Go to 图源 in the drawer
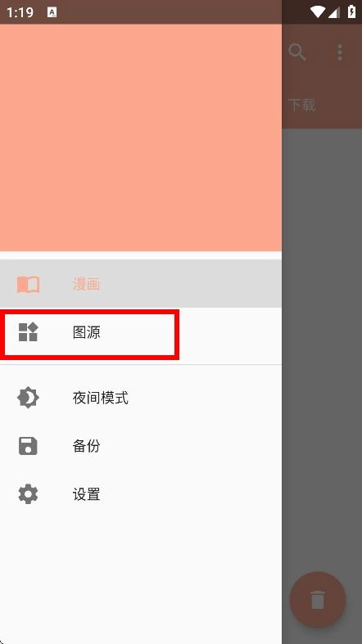 tap(141, 332)
